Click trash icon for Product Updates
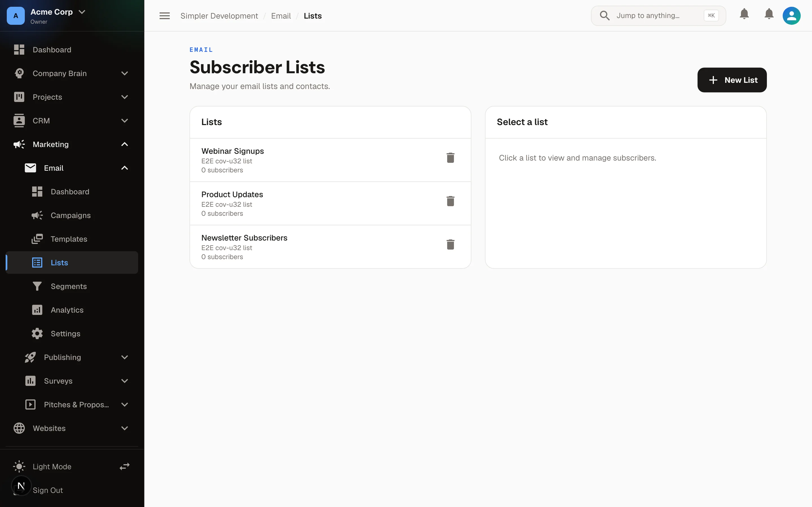812x507 pixels. pyautogui.click(x=450, y=201)
